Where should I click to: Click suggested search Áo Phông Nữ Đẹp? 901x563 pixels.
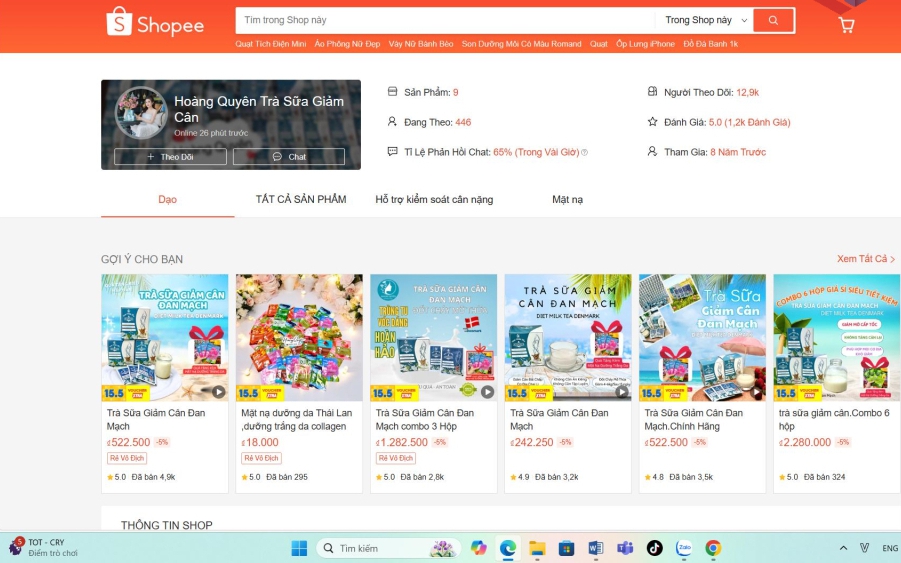347,44
